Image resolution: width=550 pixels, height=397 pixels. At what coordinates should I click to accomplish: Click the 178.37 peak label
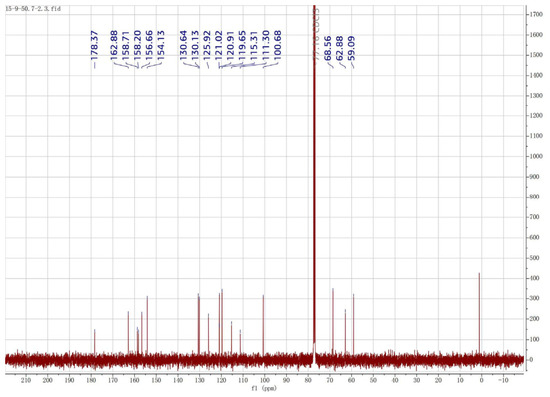(x=94, y=45)
